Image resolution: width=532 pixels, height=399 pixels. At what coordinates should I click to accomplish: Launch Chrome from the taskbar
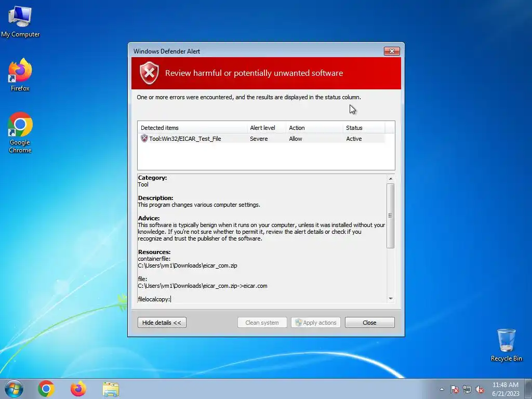(x=46, y=389)
